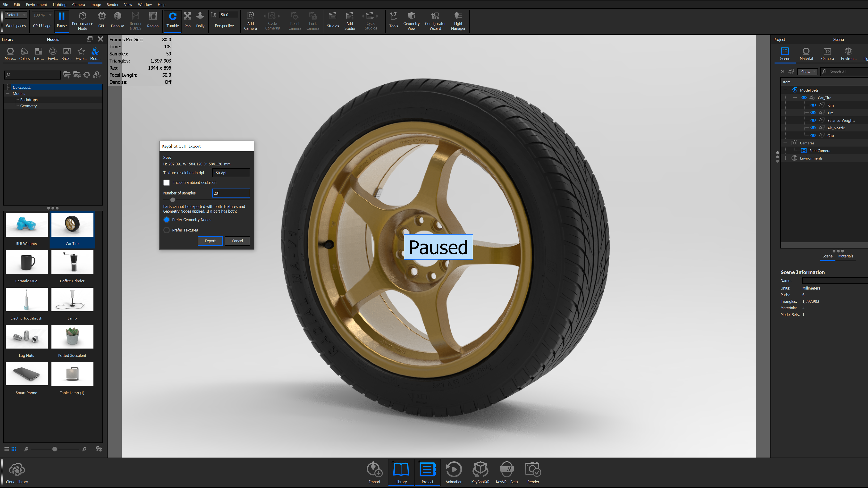Viewport: 868px width, 488px height.
Task: Open the Texture resolution dpi dropdown
Action: click(x=231, y=173)
